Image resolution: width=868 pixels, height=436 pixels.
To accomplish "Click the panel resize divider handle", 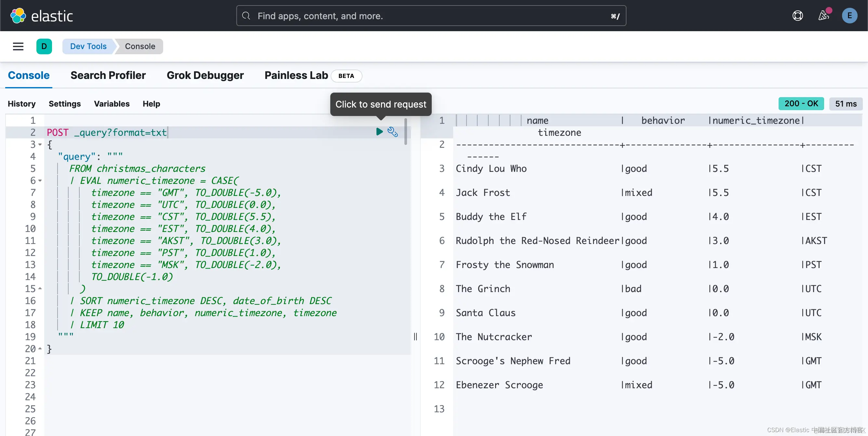I will click(415, 337).
